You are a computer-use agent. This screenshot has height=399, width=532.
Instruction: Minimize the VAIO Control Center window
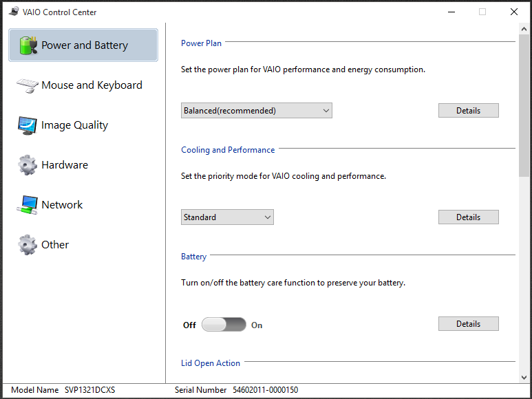point(451,12)
